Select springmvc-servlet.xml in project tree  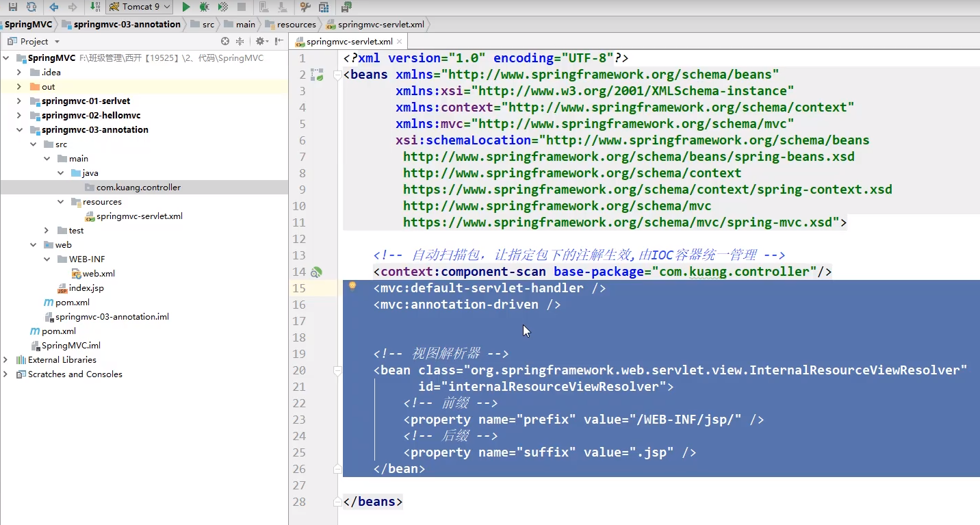tap(139, 216)
